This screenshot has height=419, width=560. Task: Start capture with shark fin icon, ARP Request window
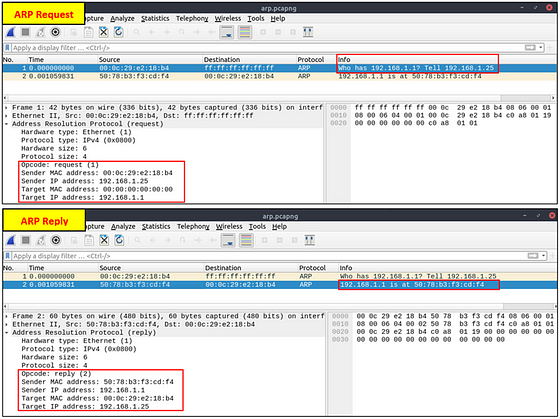(11, 33)
